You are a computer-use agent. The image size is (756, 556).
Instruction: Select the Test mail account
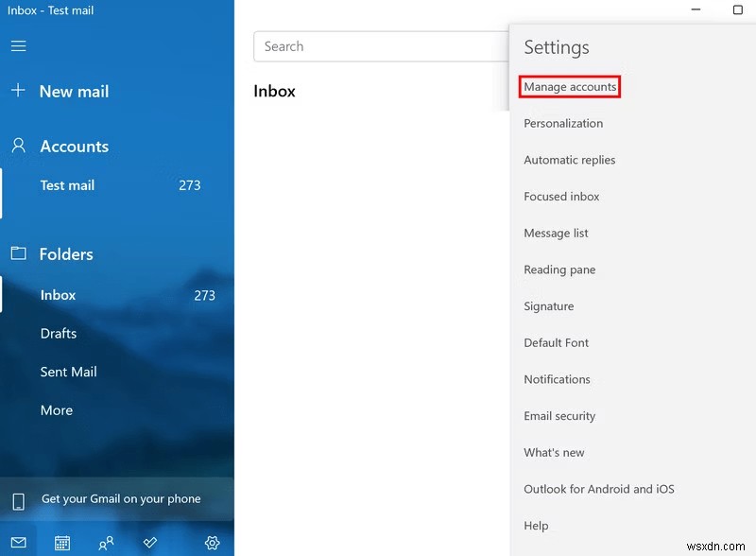[67, 185]
